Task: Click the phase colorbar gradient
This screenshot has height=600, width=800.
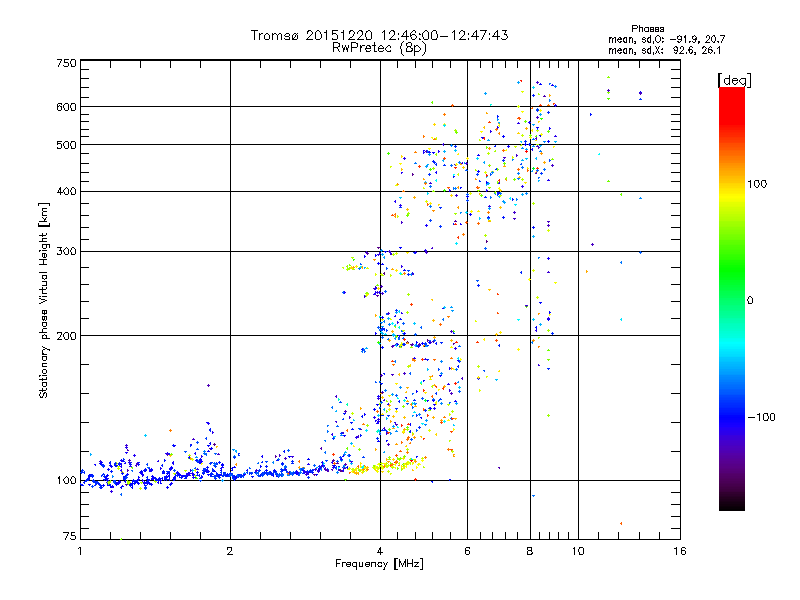Action: click(732, 299)
